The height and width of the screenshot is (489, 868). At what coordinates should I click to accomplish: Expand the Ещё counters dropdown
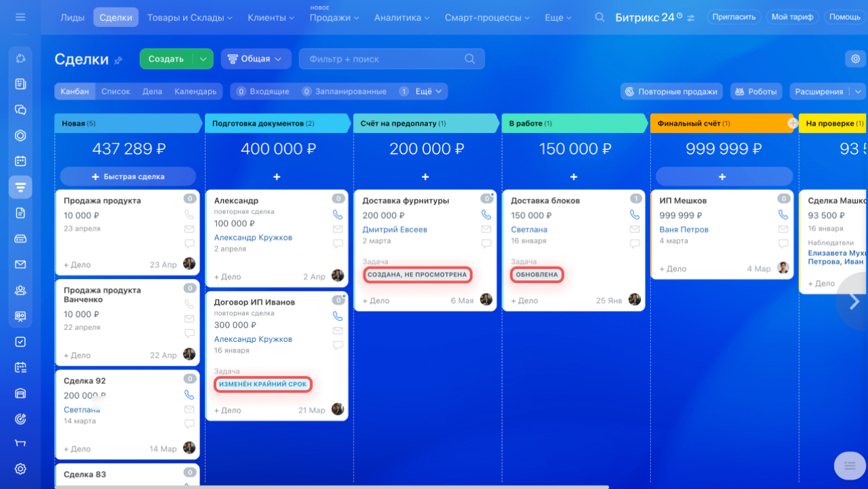tap(429, 91)
